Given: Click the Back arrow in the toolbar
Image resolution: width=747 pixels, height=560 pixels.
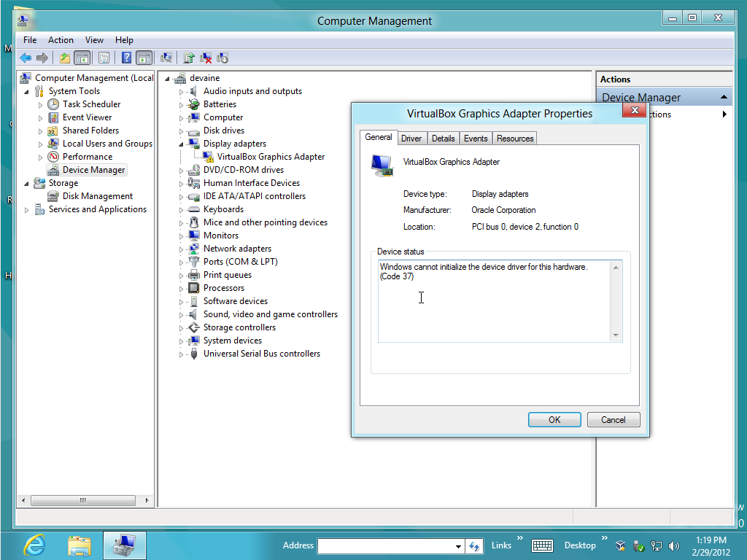Looking at the screenshot, I should click(26, 58).
